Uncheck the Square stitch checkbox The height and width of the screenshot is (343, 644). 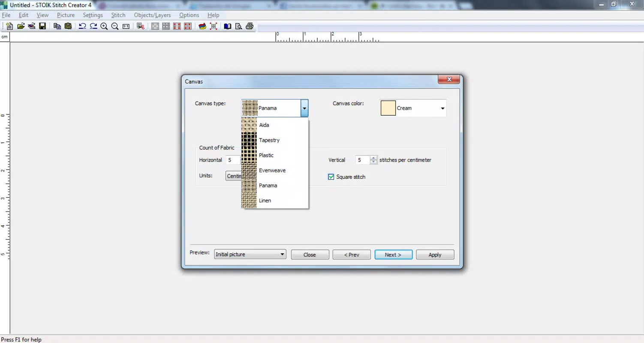point(331,177)
